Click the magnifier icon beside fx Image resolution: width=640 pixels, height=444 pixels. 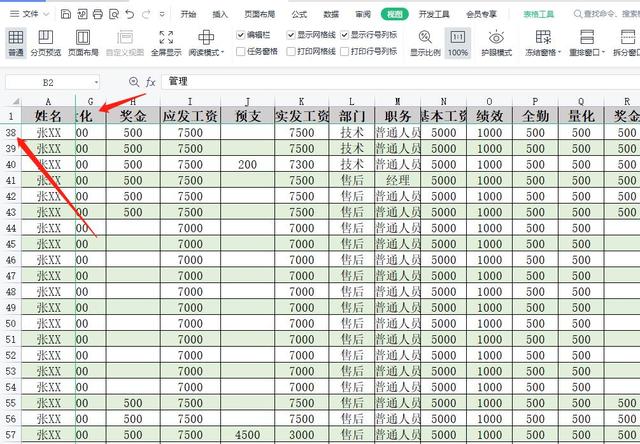(x=134, y=82)
